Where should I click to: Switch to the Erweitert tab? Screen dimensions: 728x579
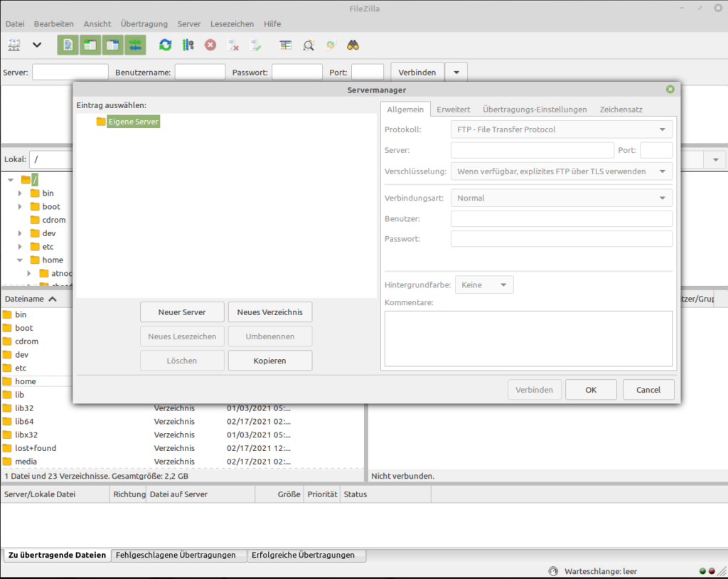[453, 110]
